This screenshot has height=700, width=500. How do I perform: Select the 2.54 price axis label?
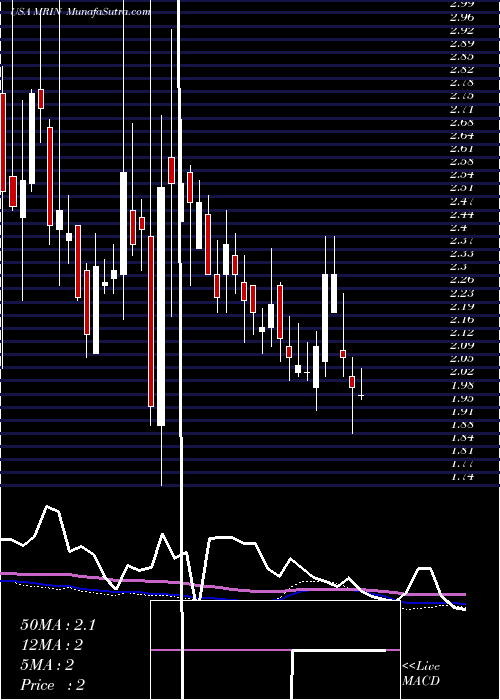coord(462,175)
